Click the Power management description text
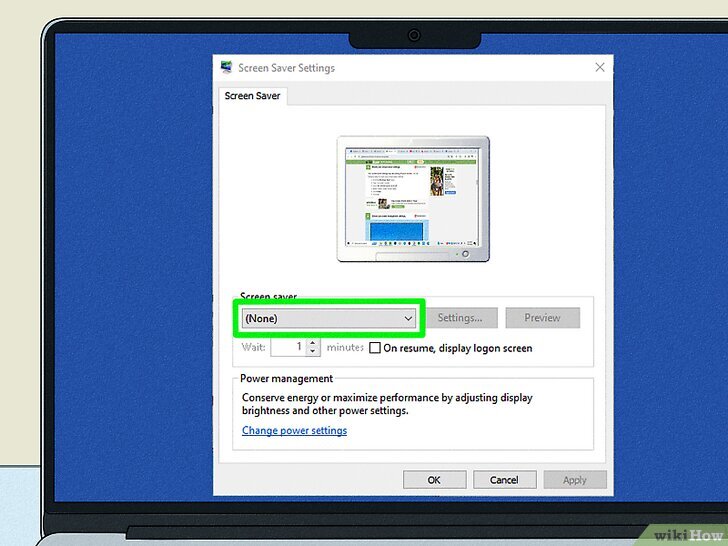Screen dimensions: 728x546 [387, 404]
